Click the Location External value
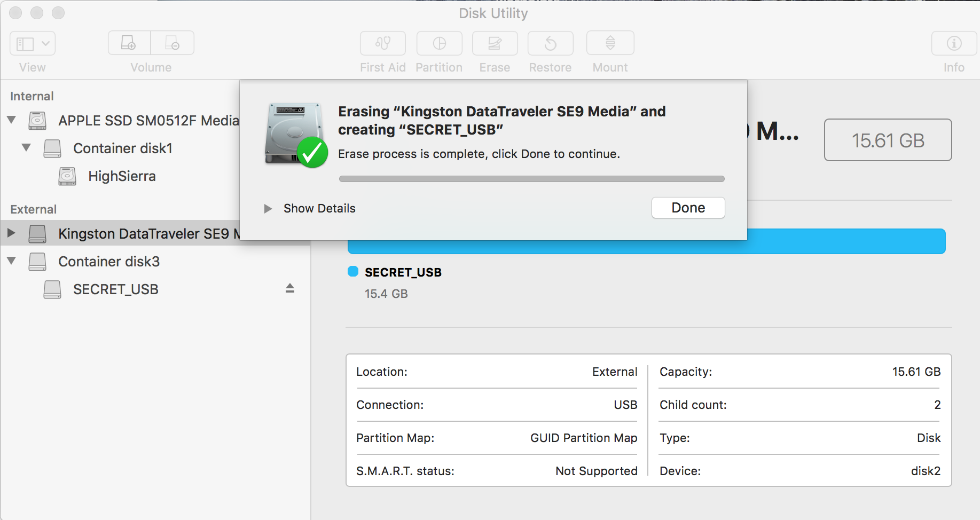This screenshot has height=520, width=980. coord(615,372)
